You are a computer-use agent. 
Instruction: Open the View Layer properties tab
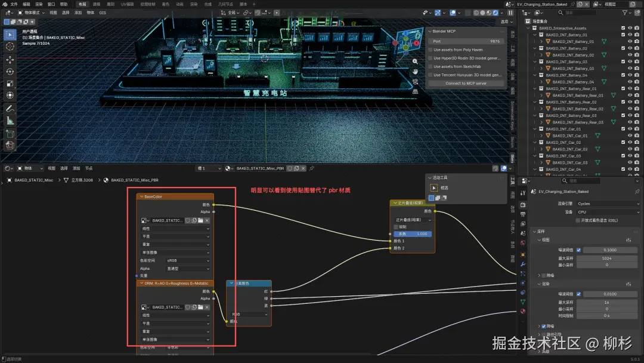[523, 224]
